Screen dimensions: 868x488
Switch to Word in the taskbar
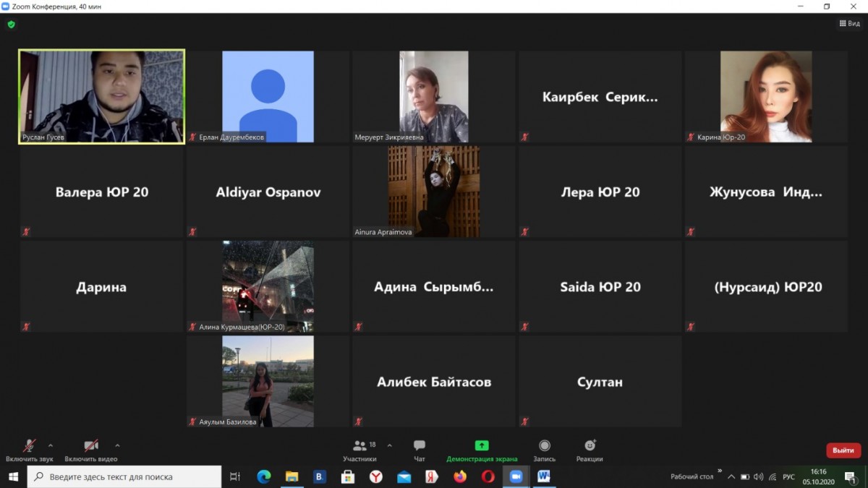[x=544, y=477]
